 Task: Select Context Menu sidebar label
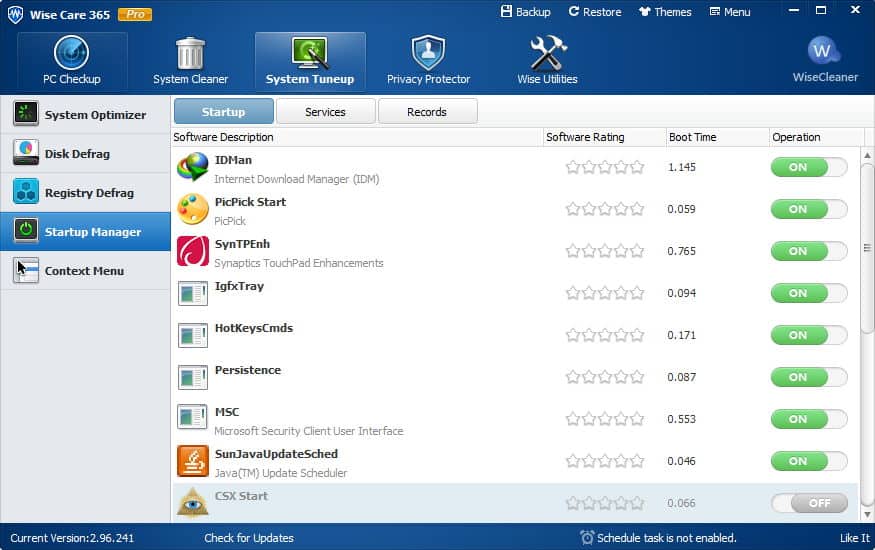click(84, 271)
